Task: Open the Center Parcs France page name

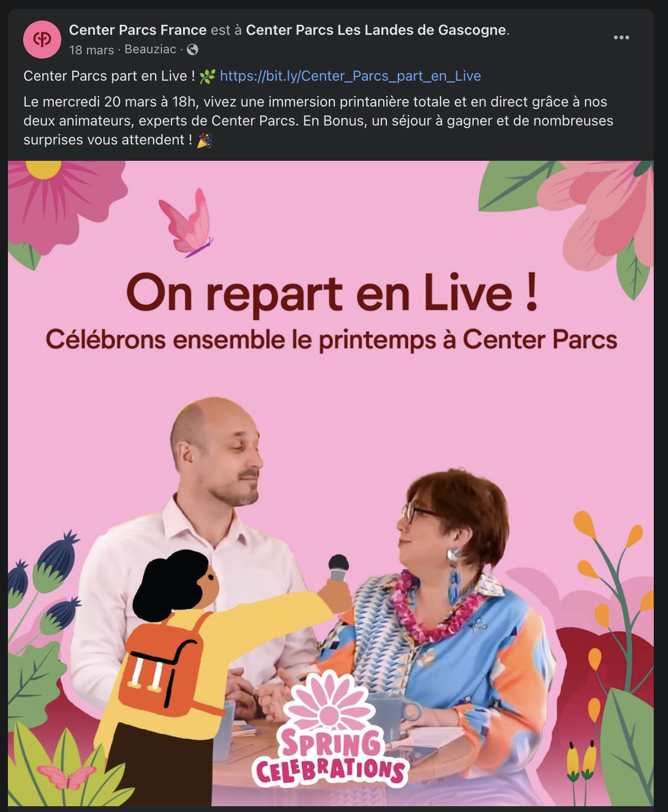Action: (x=138, y=30)
